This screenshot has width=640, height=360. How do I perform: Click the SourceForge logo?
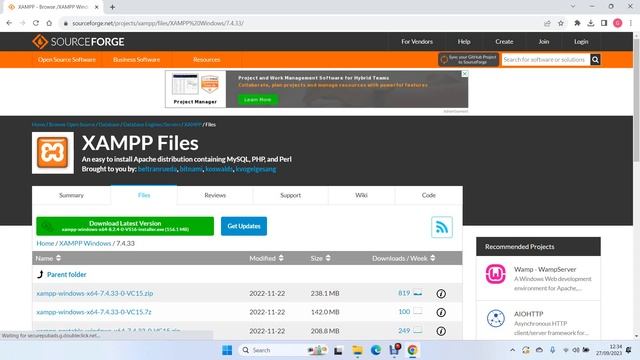[x=78, y=42]
